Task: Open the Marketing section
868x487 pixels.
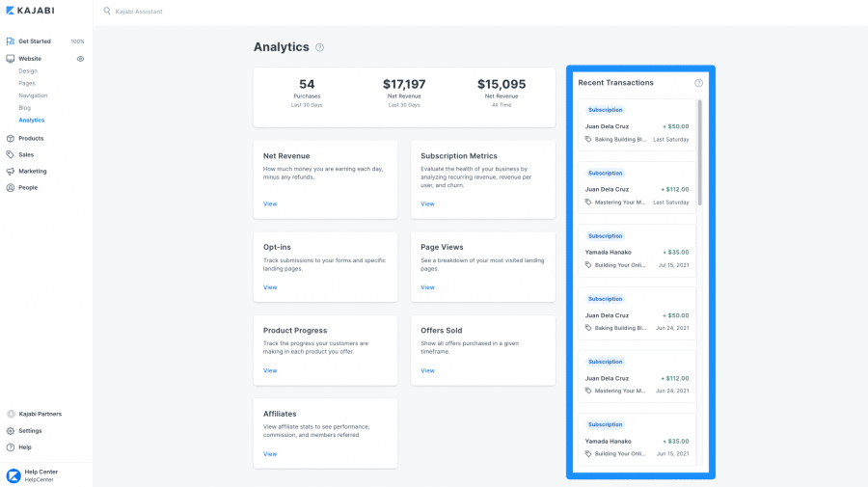Action: coord(32,171)
